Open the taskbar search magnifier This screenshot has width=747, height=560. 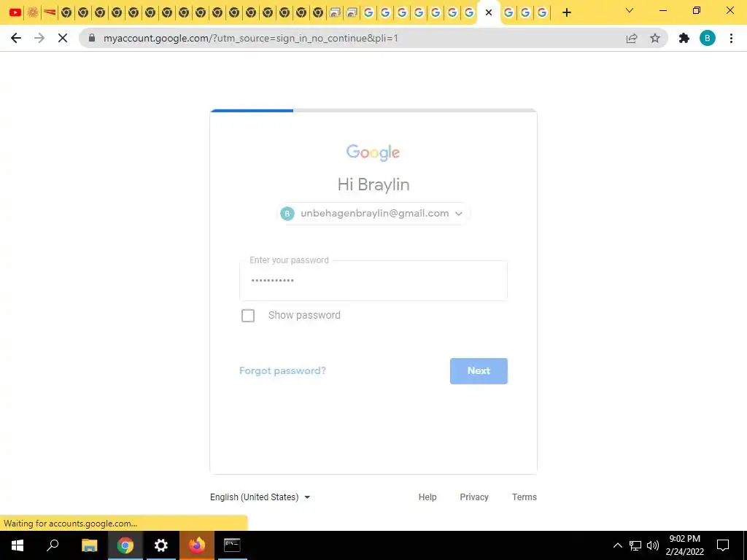click(53, 545)
